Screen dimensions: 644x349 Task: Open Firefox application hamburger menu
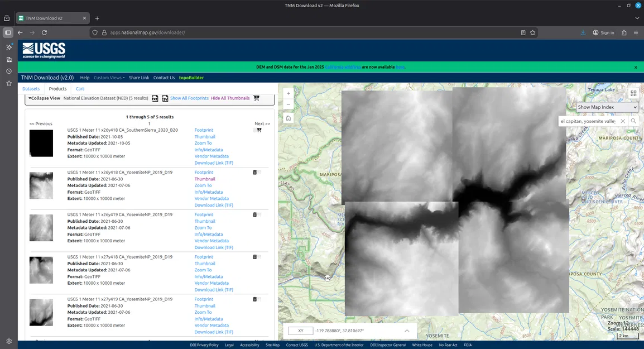point(636,32)
